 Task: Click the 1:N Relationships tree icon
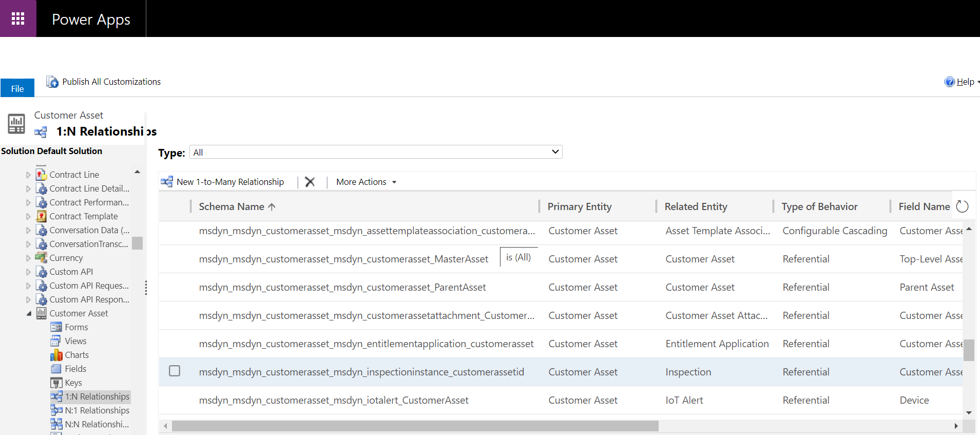point(56,396)
